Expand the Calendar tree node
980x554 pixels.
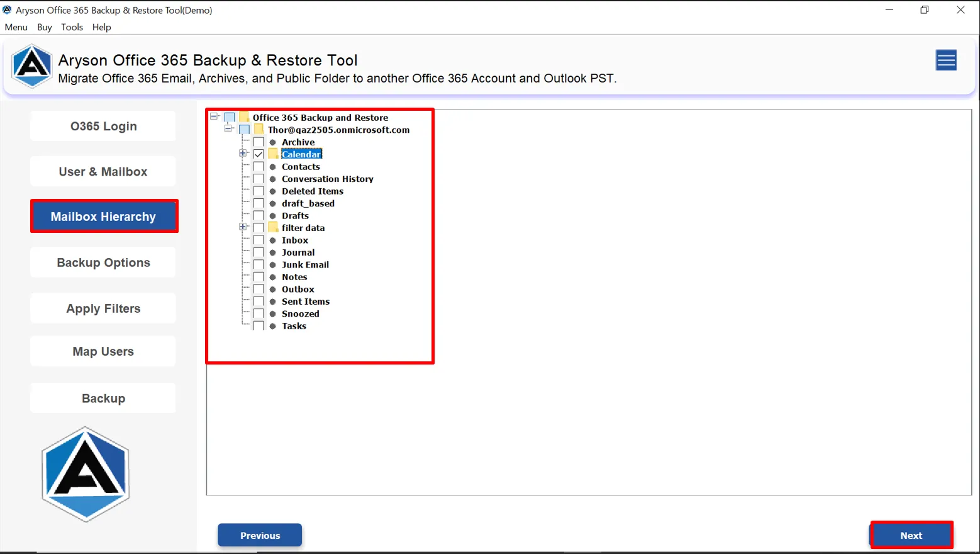pyautogui.click(x=243, y=153)
